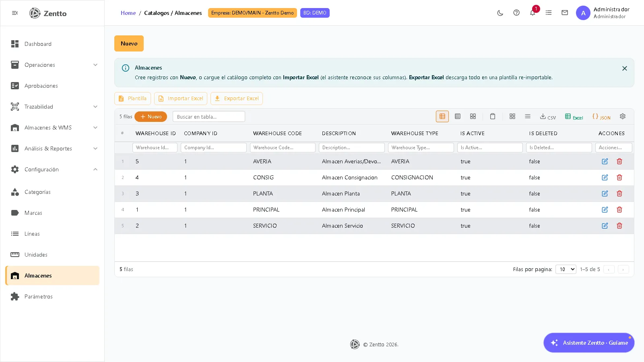Download the Plantilla template
644x362 pixels.
click(132, 99)
